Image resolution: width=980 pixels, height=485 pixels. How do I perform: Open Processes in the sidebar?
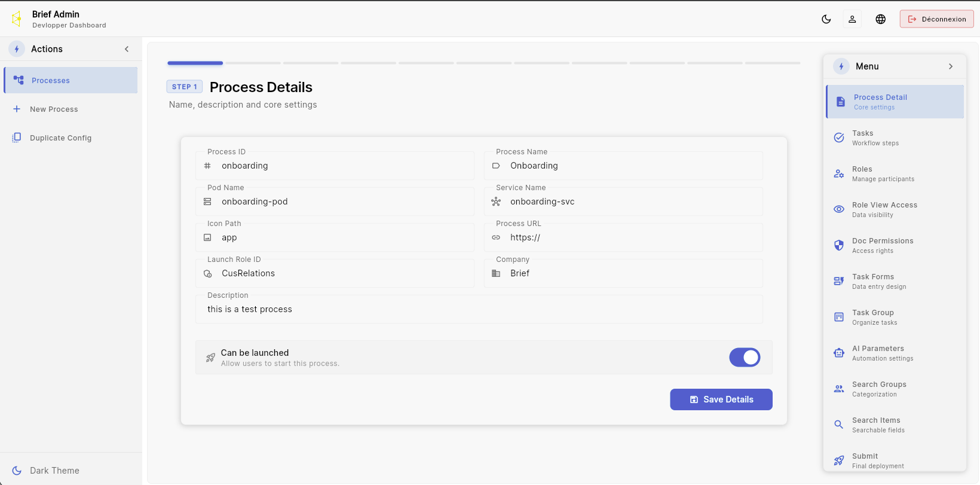click(71, 80)
